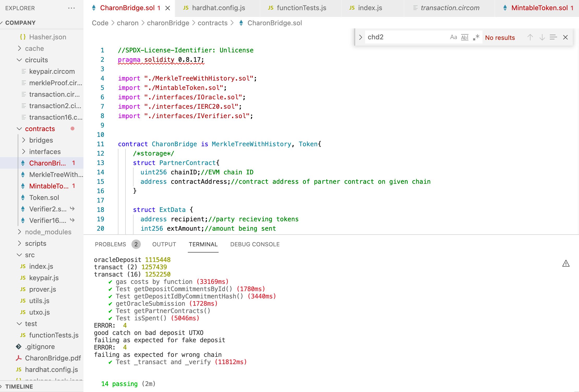The height and width of the screenshot is (392, 579).
Task: Open Explorer more actions ellipsis
Action: (71, 8)
